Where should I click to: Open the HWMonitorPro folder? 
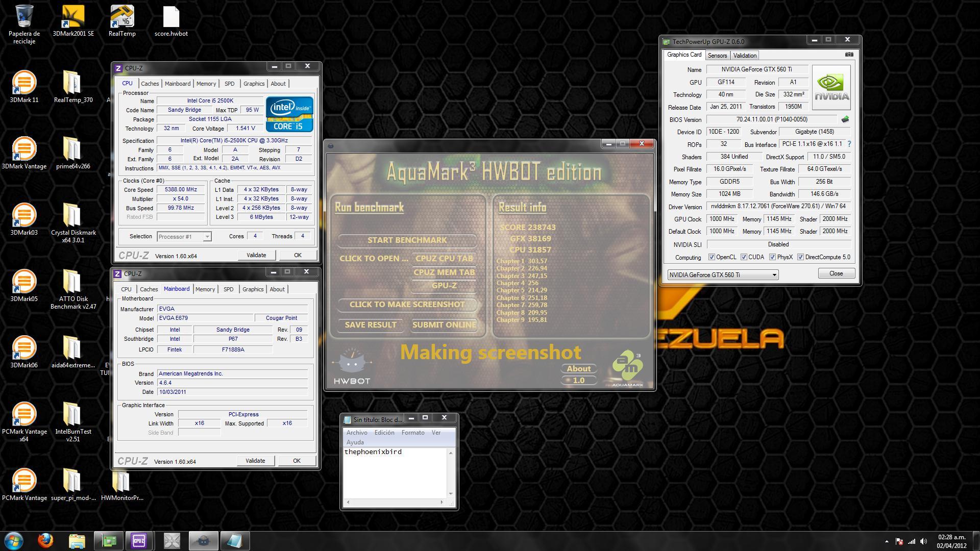122,485
